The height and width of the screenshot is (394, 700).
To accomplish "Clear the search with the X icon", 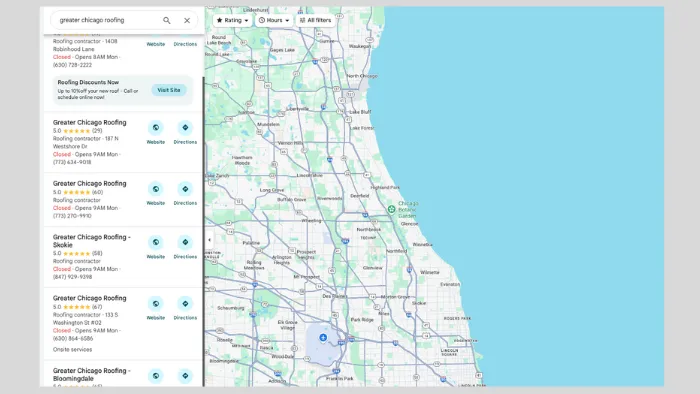I will coord(187,20).
